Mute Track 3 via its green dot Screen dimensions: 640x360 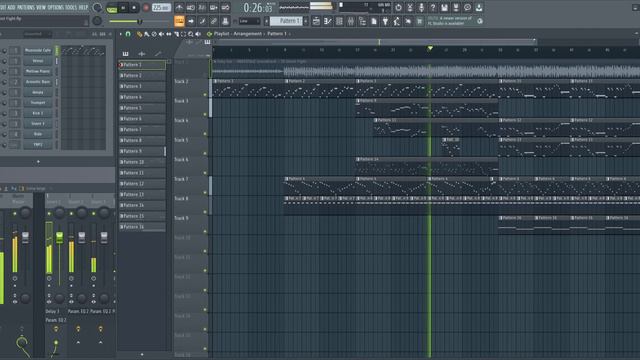[205, 114]
